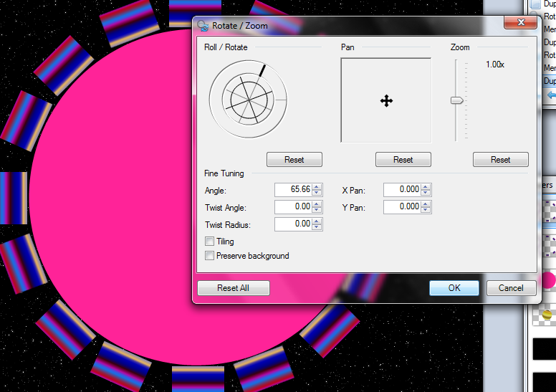Decrease Y Pan using its down arrow
Viewport: 556px width, 392px height.
pyautogui.click(x=426, y=210)
